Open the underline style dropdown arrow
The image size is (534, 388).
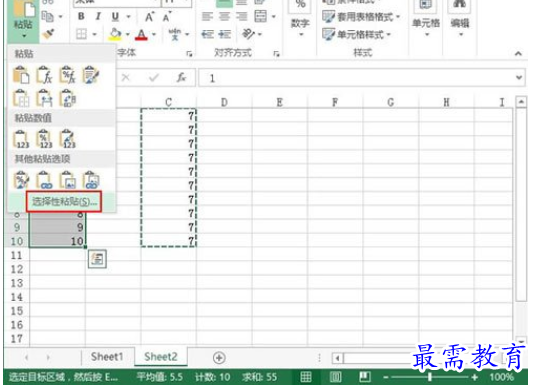(128, 16)
